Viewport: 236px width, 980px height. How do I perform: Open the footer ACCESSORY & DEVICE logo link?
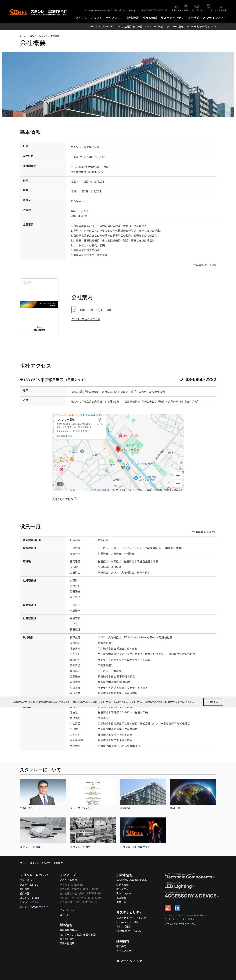coord(192,896)
